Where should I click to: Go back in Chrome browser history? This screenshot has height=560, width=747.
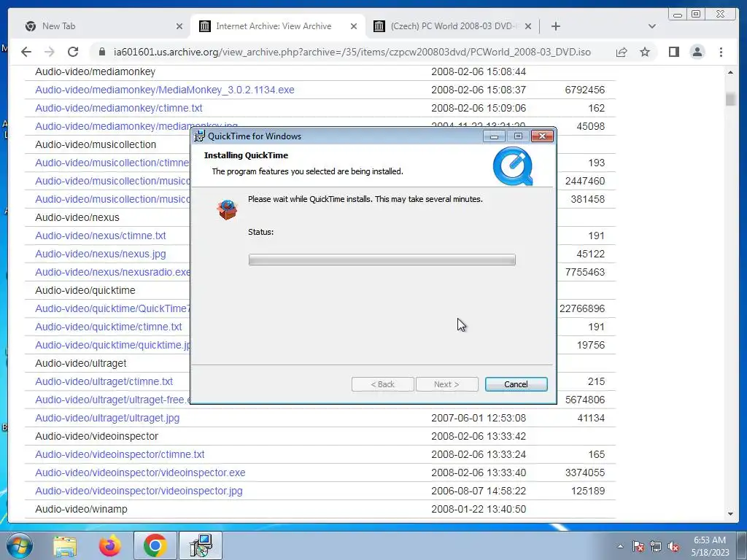click(x=26, y=52)
